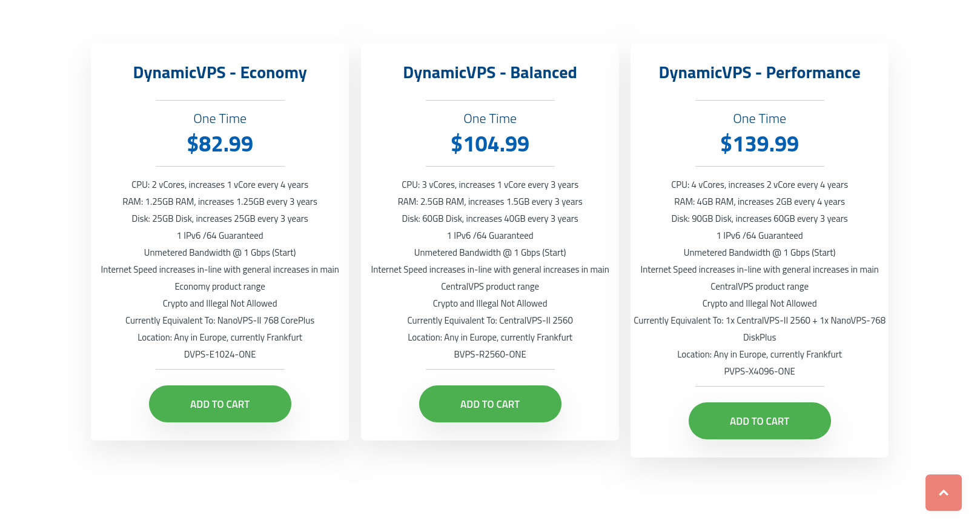Click Economy's CPU: 2 vCores spec line
The image size is (980, 529).
pyautogui.click(x=220, y=185)
